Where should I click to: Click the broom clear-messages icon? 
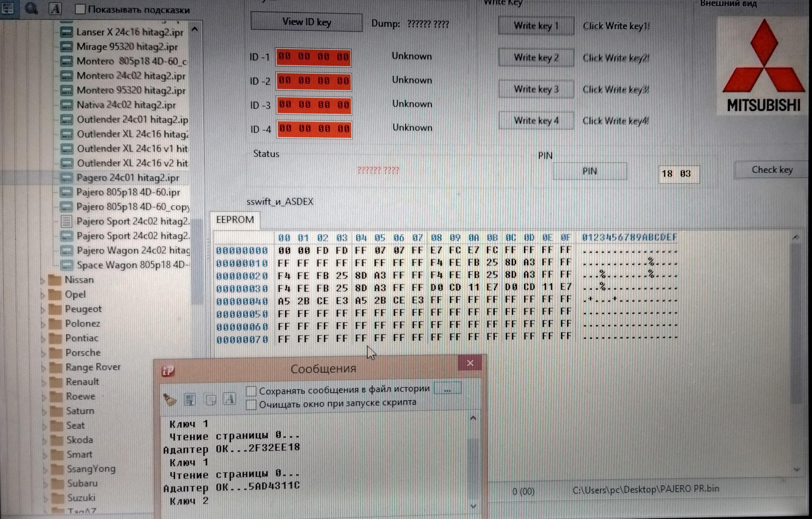pos(170,400)
